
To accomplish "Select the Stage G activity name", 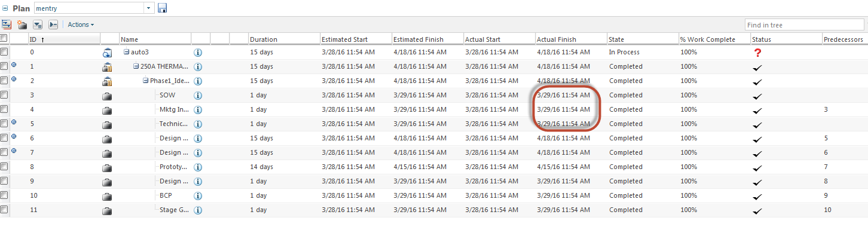I will (174, 210).
